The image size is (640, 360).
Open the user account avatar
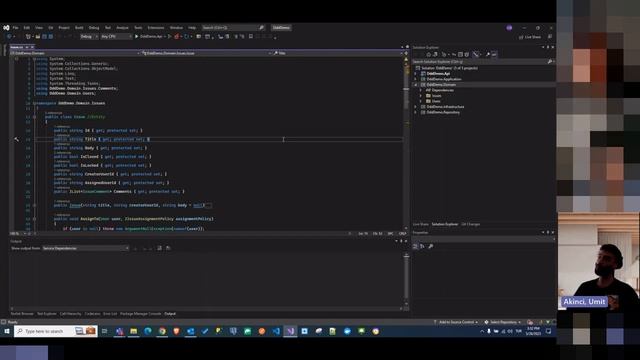pos(509,28)
